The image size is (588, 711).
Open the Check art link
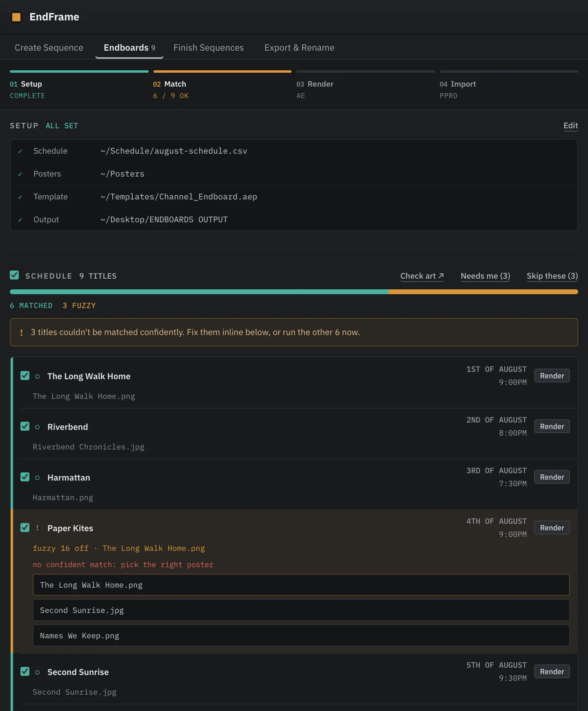[422, 276]
